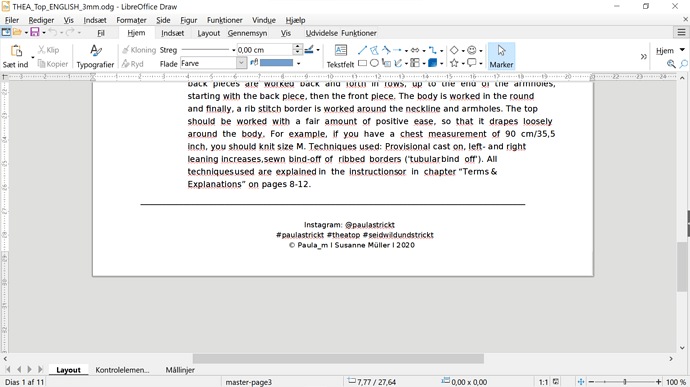Increase line width with the up stepper

coord(298,47)
